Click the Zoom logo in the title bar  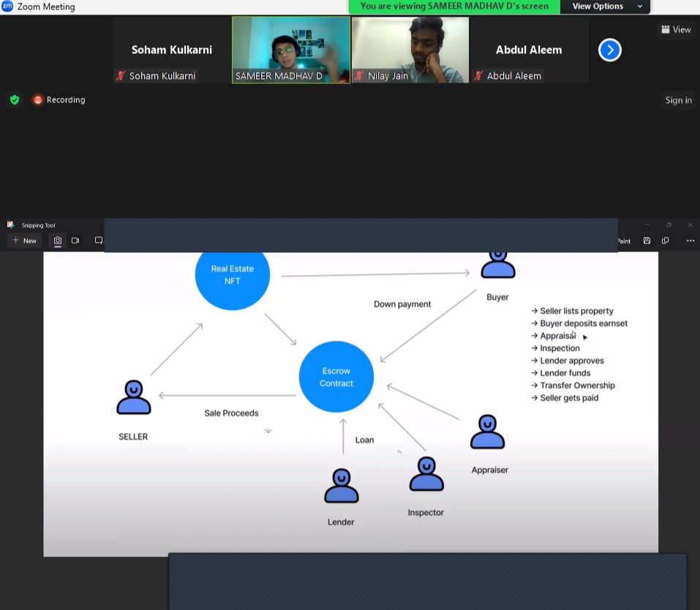tap(7, 6)
